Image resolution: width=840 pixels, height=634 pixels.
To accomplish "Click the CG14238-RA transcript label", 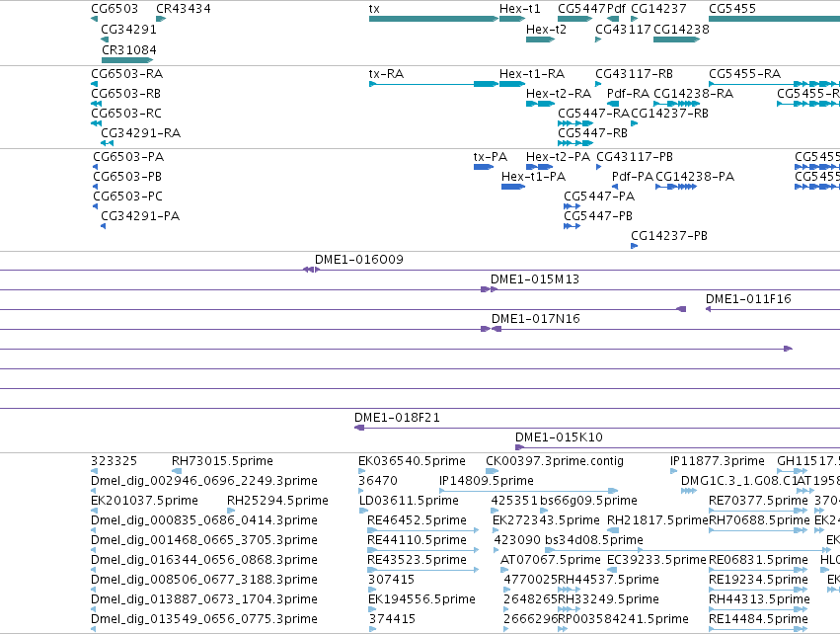I will click(693, 93).
